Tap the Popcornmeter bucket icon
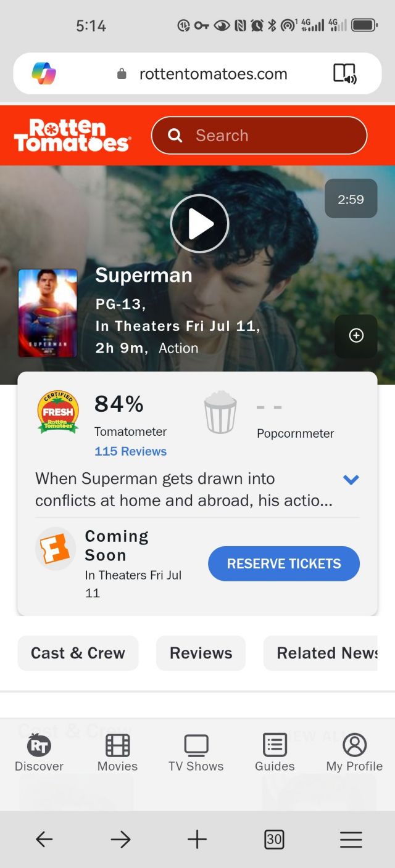This screenshot has width=395, height=868. 220,412
